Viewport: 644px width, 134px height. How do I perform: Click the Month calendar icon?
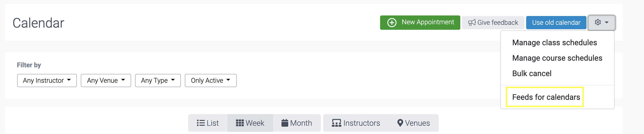pyautogui.click(x=285, y=123)
